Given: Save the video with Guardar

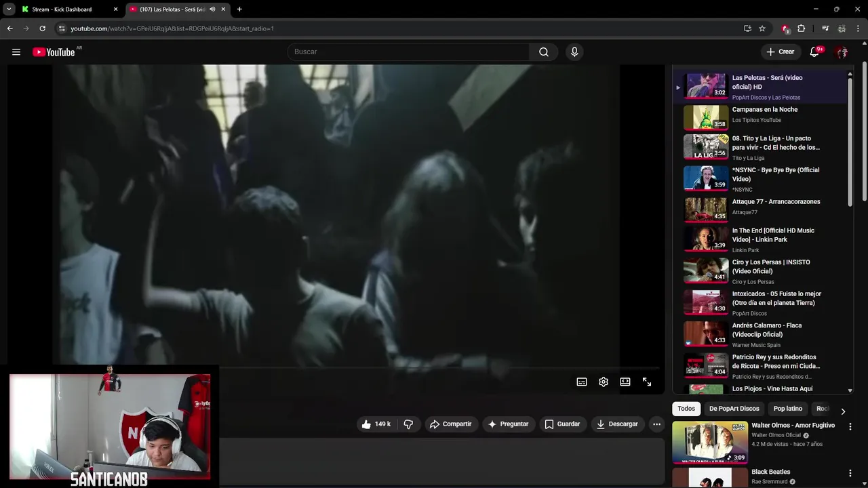Looking at the screenshot, I should pos(563,424).
